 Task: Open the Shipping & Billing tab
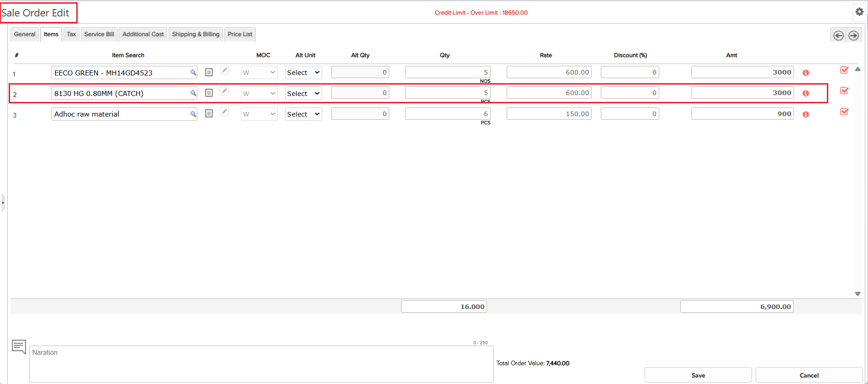(x=196, y=34)
